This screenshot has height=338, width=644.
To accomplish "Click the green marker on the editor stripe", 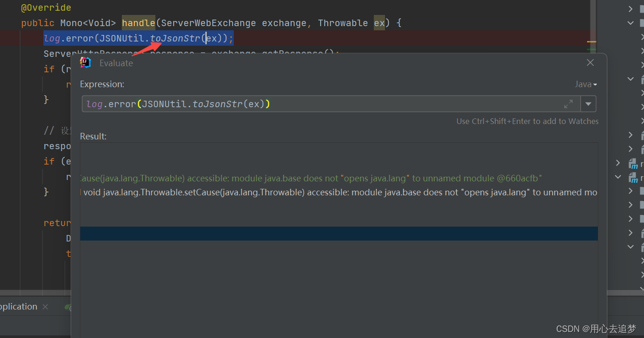I will (591, 49).
